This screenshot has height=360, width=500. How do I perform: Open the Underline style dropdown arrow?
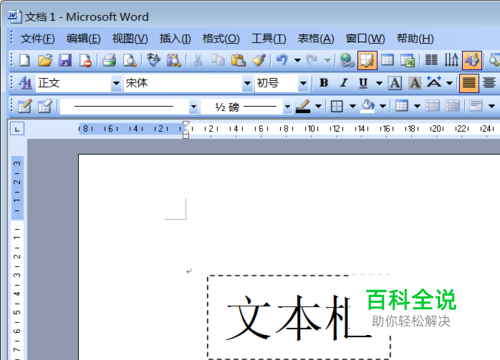379,83
